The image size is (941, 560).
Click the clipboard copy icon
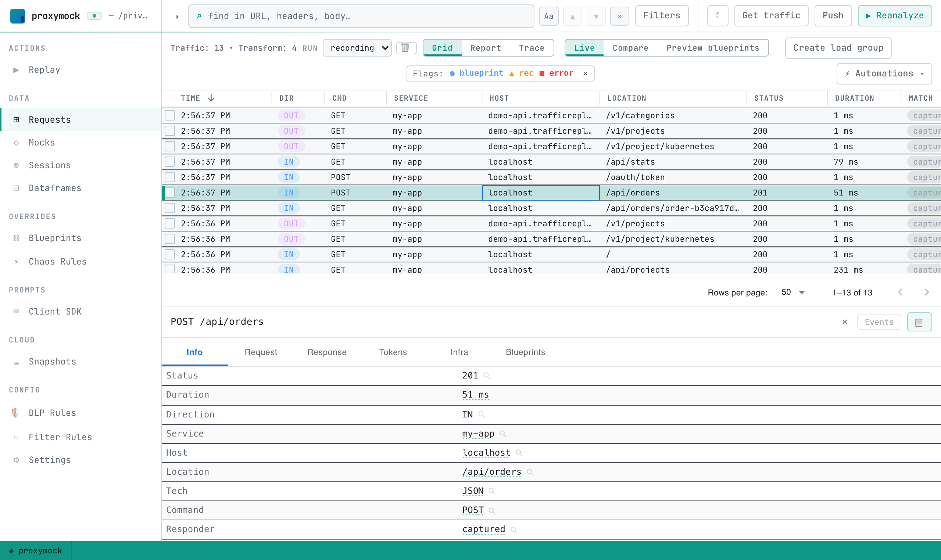pyautogui.click(x=919, y=322)
